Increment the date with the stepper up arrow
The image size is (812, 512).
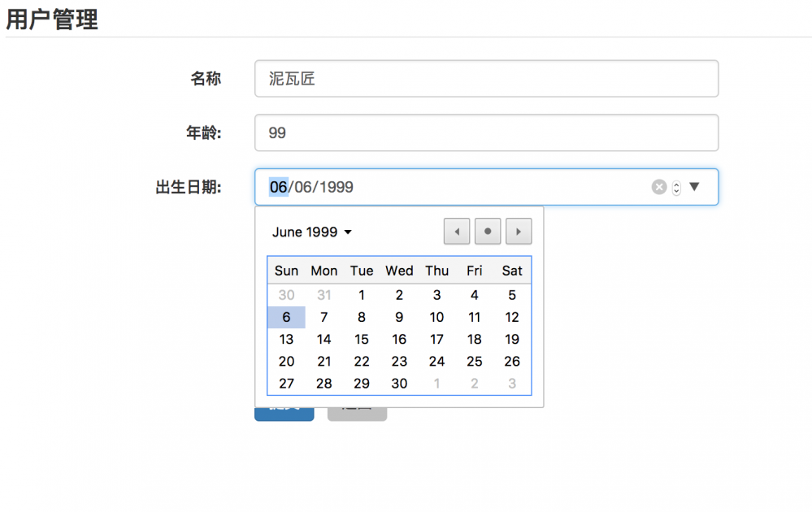click(x=676, y=182)
